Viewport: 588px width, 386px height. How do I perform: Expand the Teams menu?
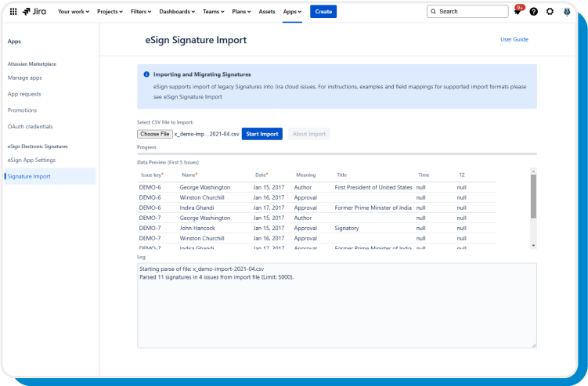214,12
